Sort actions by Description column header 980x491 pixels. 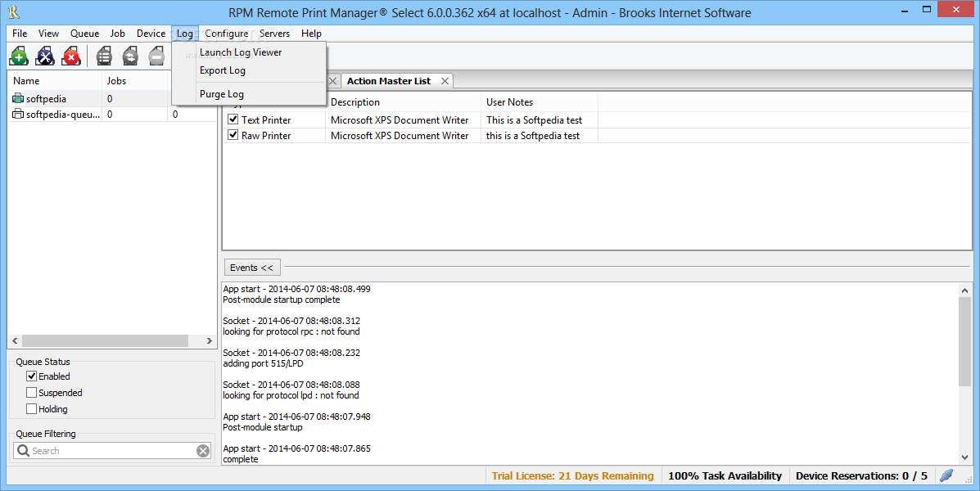(403, 102)
